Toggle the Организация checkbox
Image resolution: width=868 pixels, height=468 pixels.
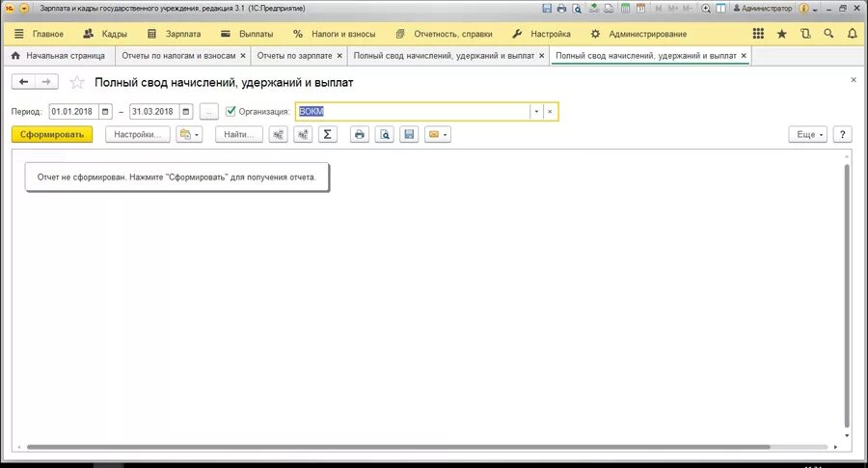point(231,111)
